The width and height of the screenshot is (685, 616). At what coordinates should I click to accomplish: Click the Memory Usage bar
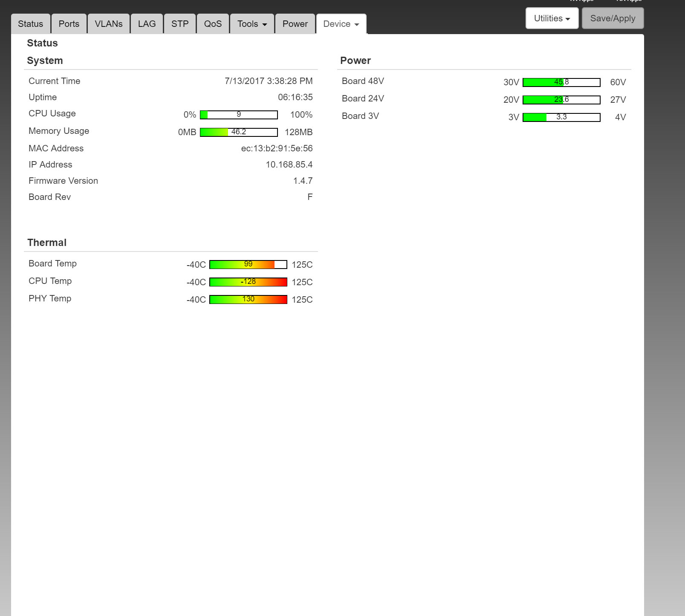tap(239, 132)
